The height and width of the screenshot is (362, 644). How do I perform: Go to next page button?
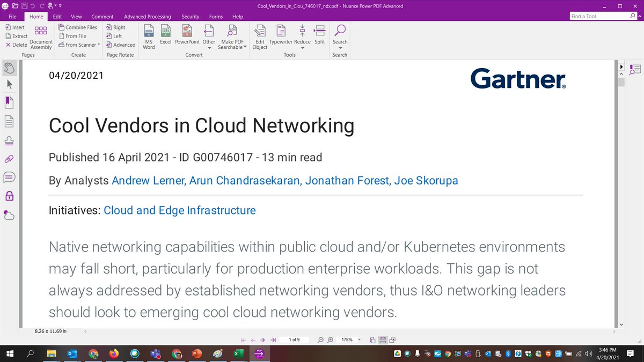[263, 340]
